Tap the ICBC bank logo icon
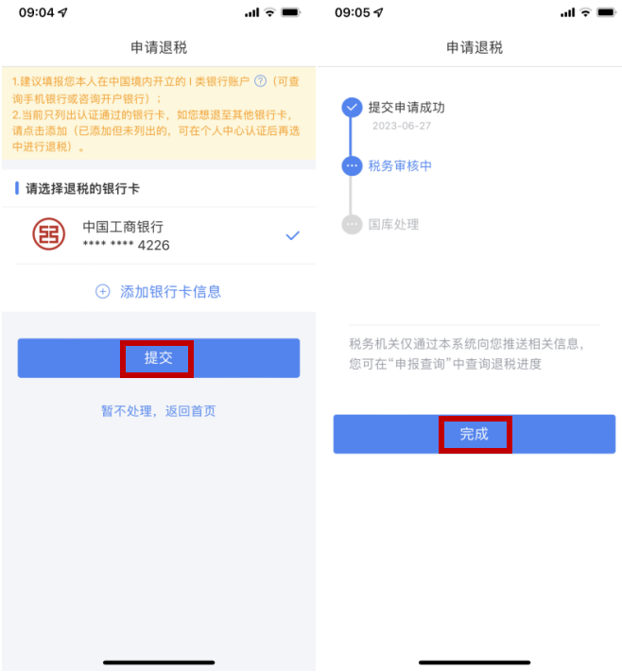 click(49, 234)
